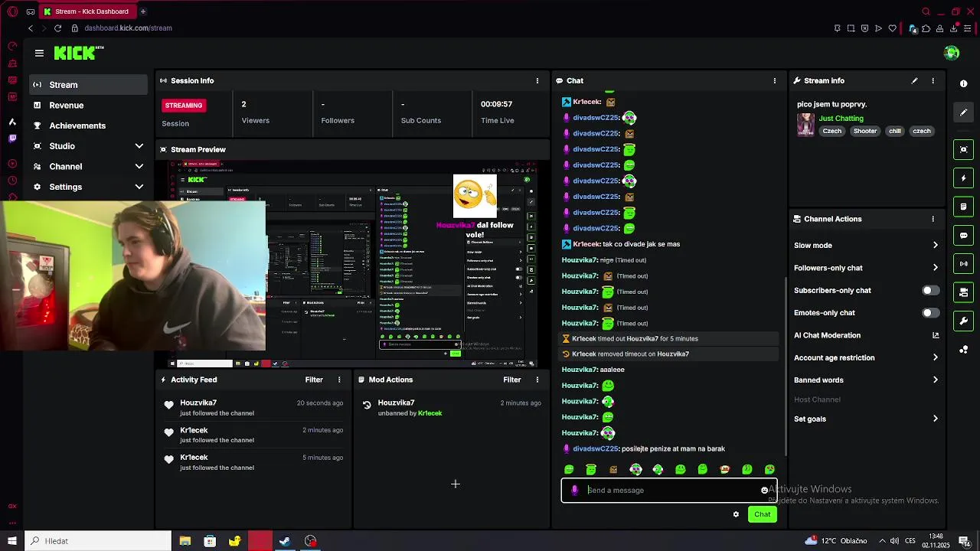Select Stream in the left navigation

coord(89,85)
